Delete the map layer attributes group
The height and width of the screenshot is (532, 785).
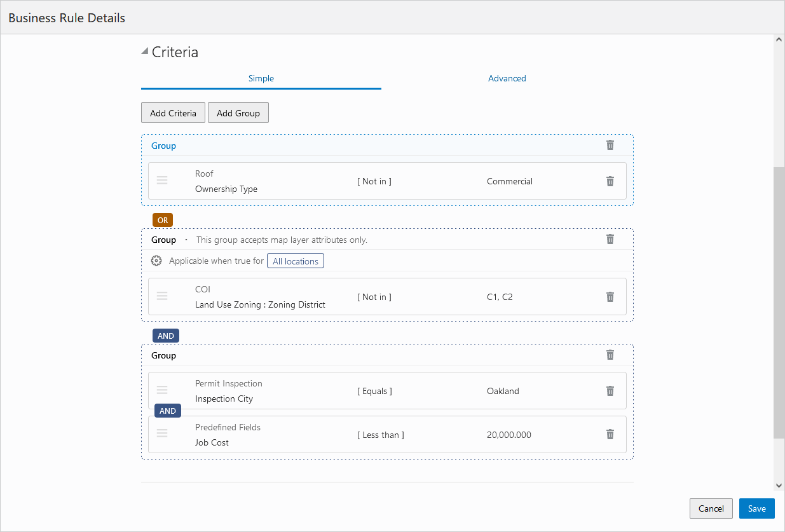pyautogui.click(x=610, y=240)
